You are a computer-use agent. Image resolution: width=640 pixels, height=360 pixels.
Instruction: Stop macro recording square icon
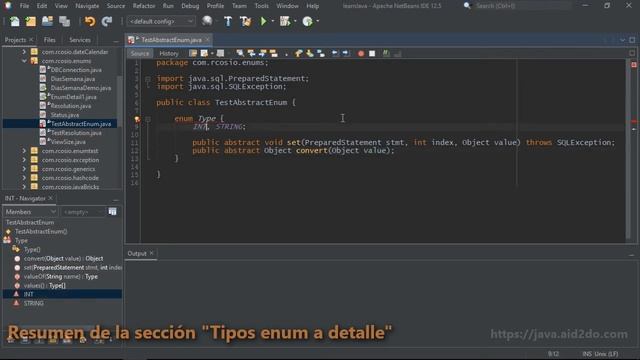click(372, 53)
